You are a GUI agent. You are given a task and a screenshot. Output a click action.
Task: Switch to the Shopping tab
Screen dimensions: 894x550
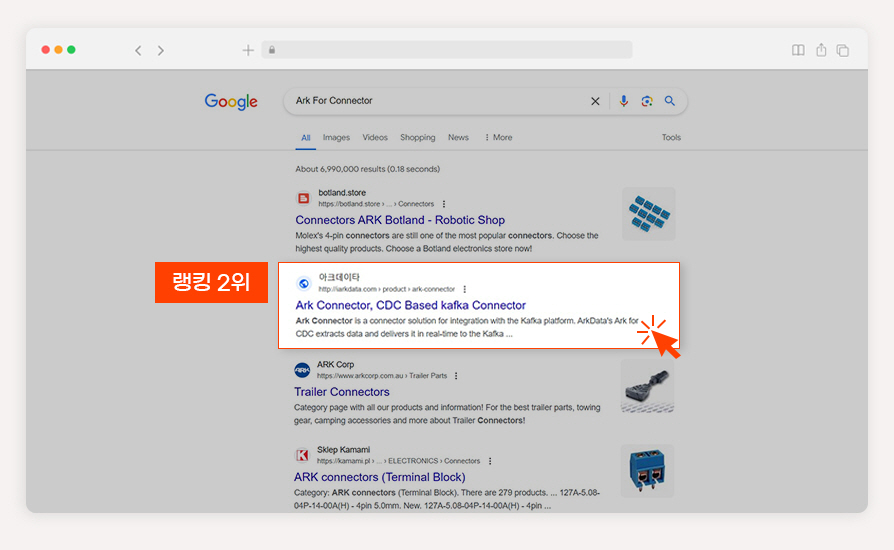pos(417,137)
